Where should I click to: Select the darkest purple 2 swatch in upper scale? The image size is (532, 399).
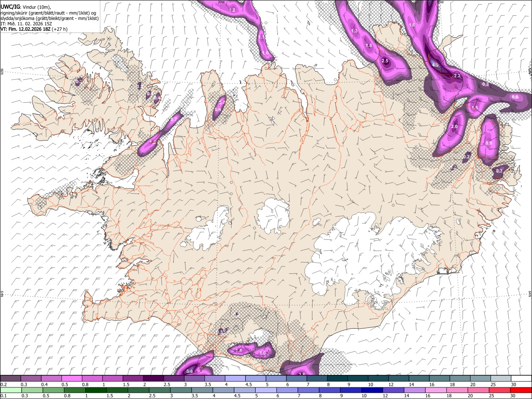pyautogui.click(x=153, y=378)
